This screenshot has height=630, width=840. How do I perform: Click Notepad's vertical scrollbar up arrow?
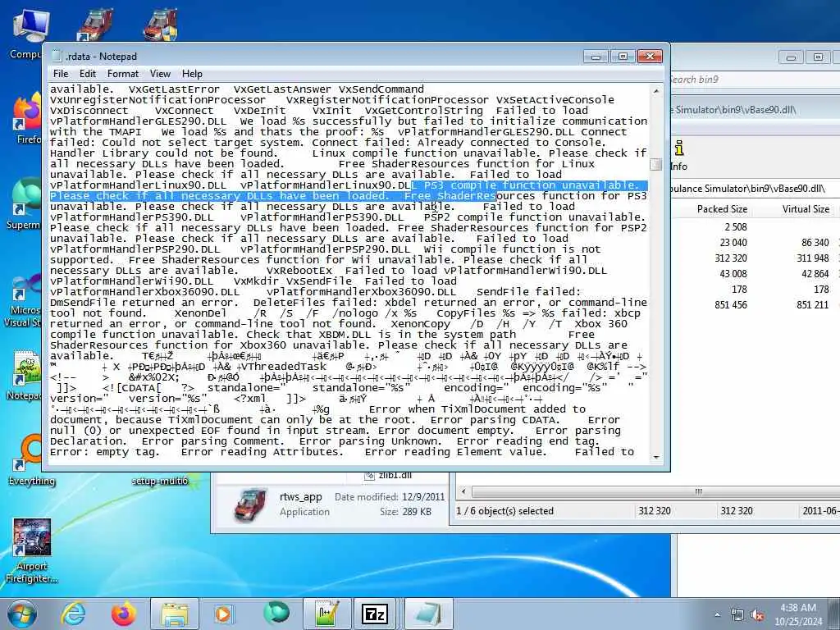click(656, 91)
